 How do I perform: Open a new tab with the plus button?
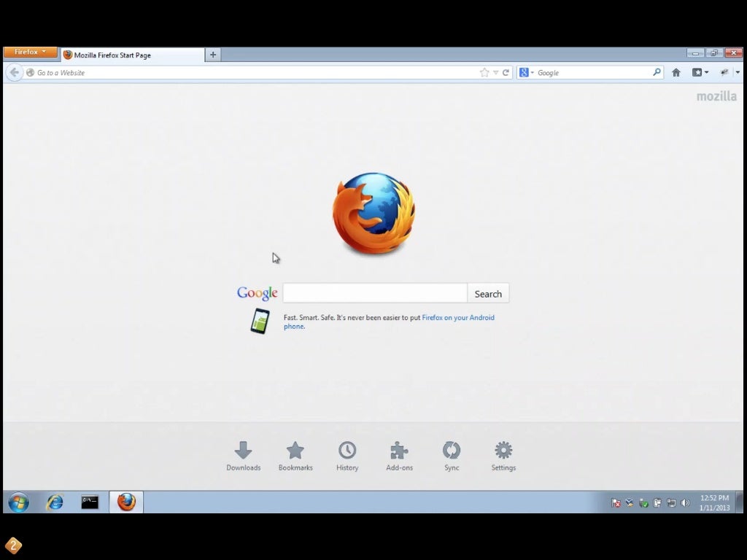(x=213, y=55)
